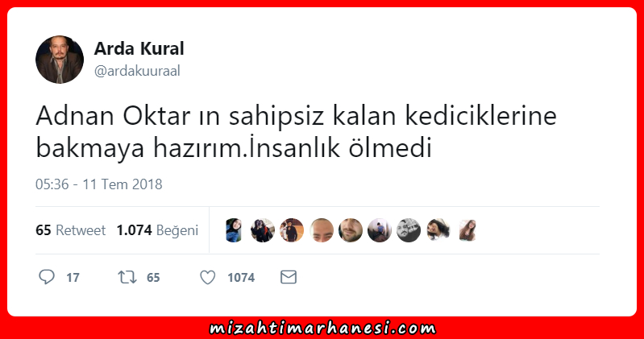
Task: Click the black-and-white liker avatar
Action: pos(409,230)
